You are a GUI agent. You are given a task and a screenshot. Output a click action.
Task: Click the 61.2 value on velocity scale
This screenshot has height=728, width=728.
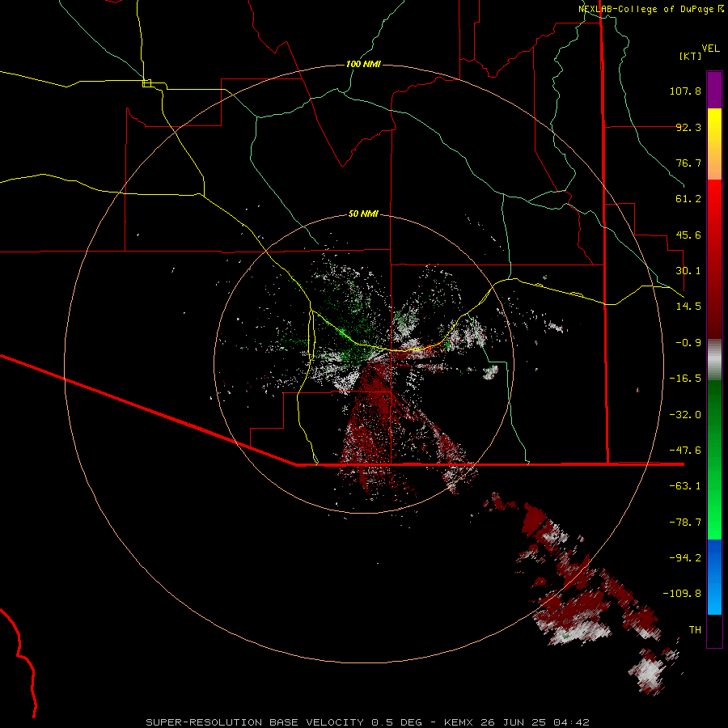click(x=688, y=199)
